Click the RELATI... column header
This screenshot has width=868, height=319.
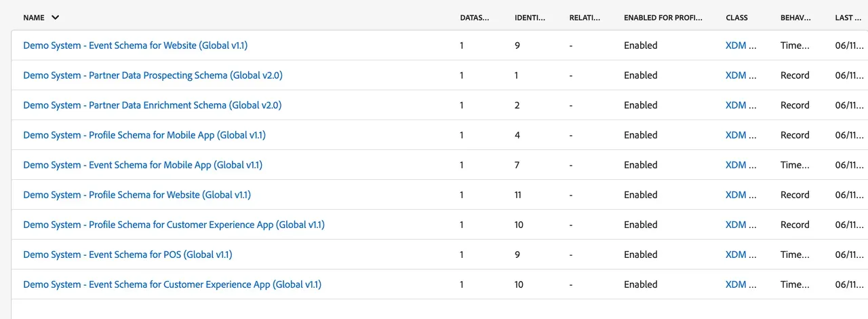[x=585, y=18]
